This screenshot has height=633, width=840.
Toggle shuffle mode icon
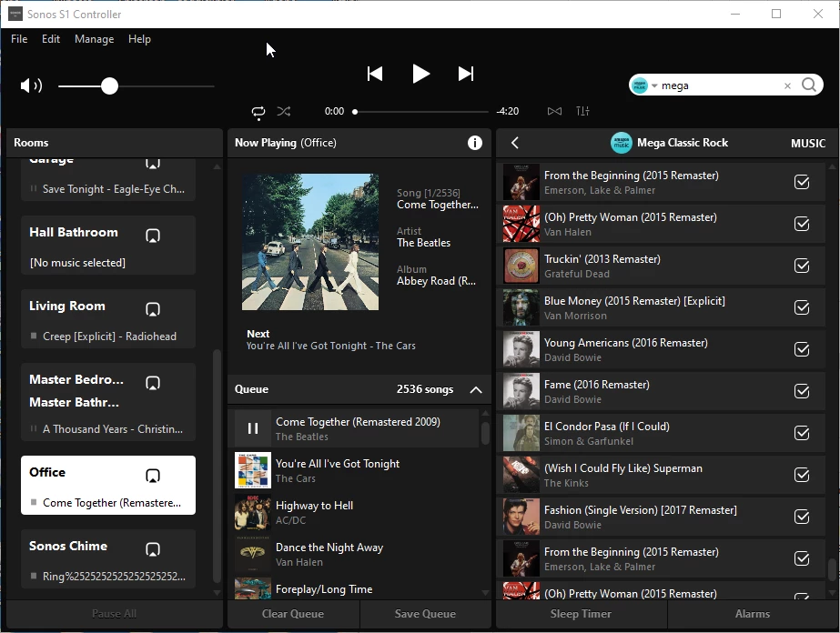click(284, 111)
